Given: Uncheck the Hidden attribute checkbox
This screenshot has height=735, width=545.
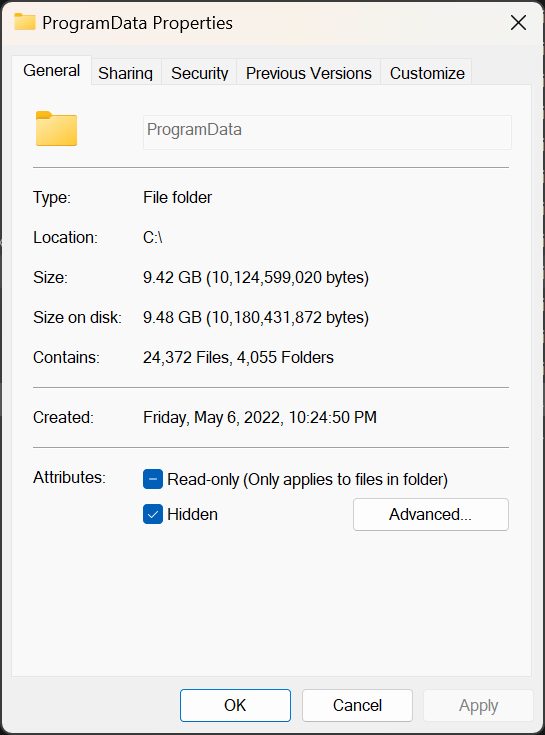Looking at the screenshot, I should pyautogui.click(x=153, y=514).
